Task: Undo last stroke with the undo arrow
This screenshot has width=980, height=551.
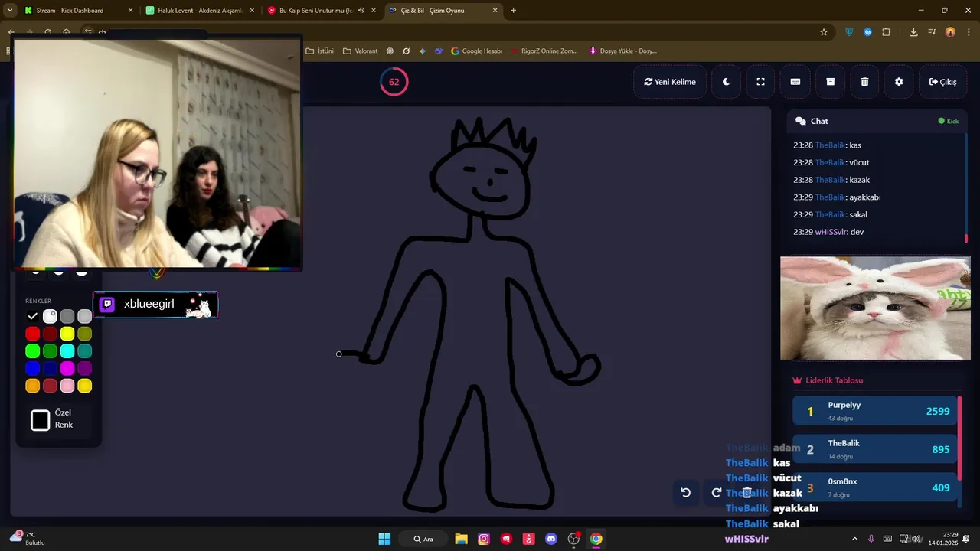Action: tap(686, 493)
